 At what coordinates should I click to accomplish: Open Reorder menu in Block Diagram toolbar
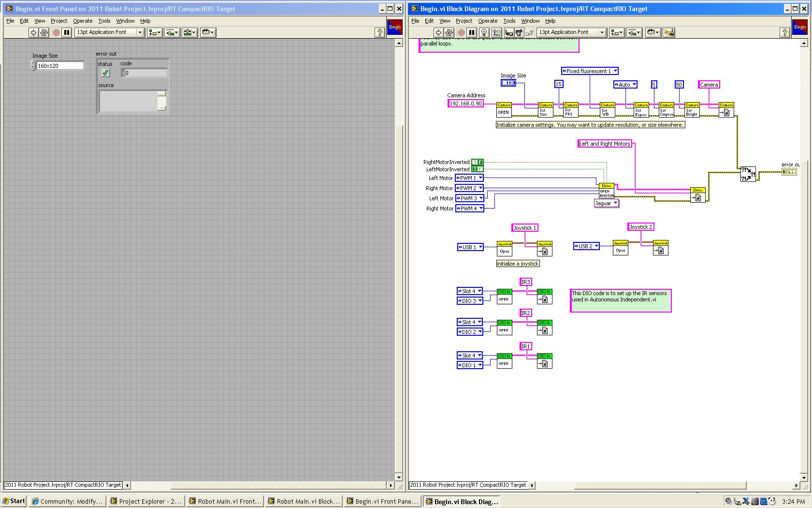click(x=653, y=32)
